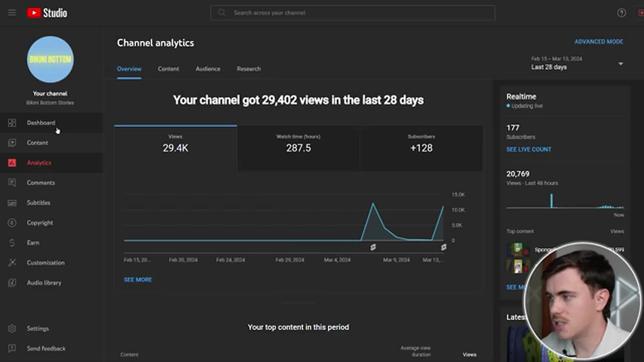Click the SEE LIVE COUNT link

[529, 149]
